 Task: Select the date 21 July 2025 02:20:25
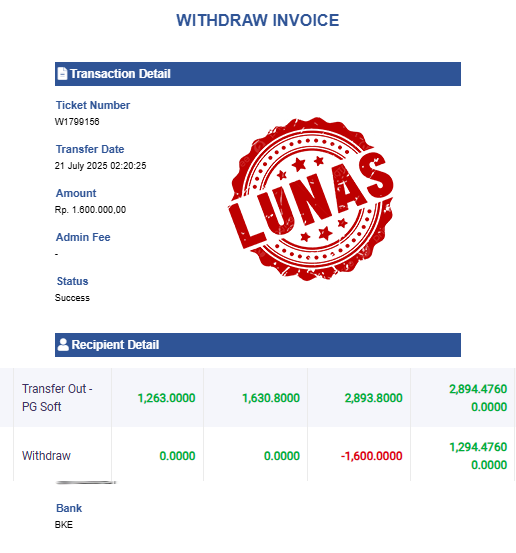click(101, 166)
